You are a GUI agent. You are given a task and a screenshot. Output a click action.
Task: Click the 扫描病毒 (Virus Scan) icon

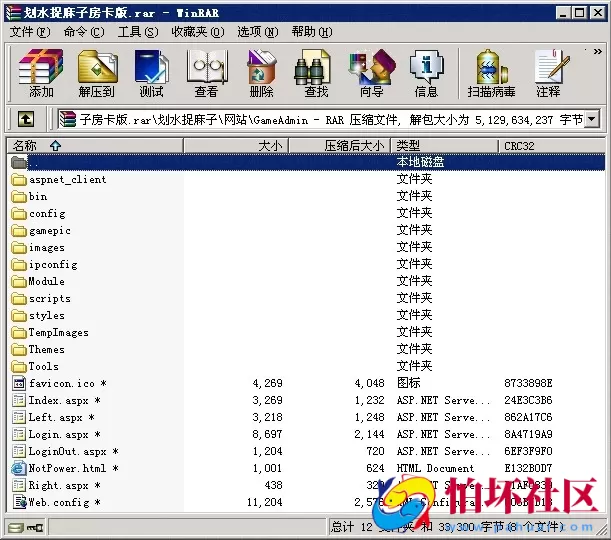[491, 72]
